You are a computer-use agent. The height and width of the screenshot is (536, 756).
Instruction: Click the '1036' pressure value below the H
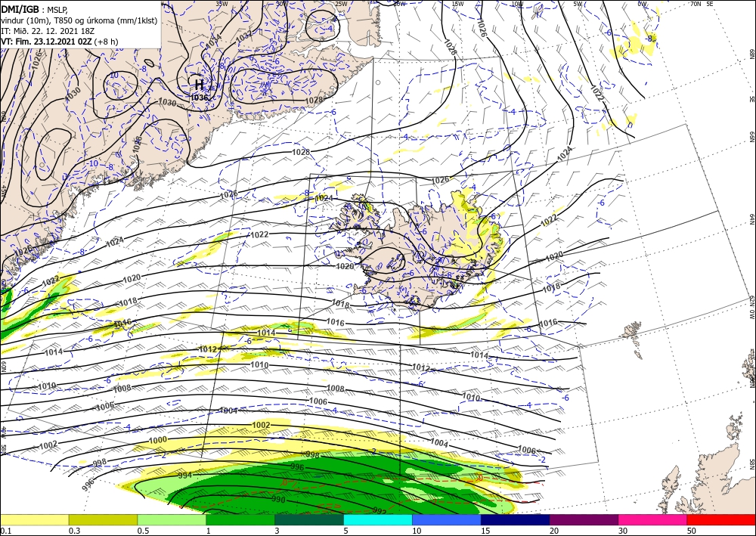199,98
